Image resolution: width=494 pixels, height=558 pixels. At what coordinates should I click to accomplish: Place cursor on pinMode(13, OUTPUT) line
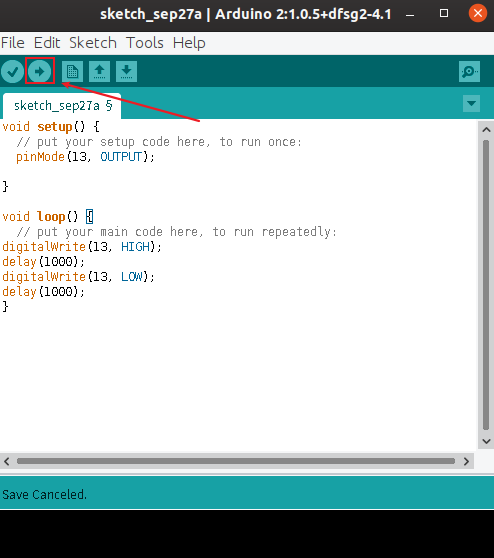click(x=85, y=157)
